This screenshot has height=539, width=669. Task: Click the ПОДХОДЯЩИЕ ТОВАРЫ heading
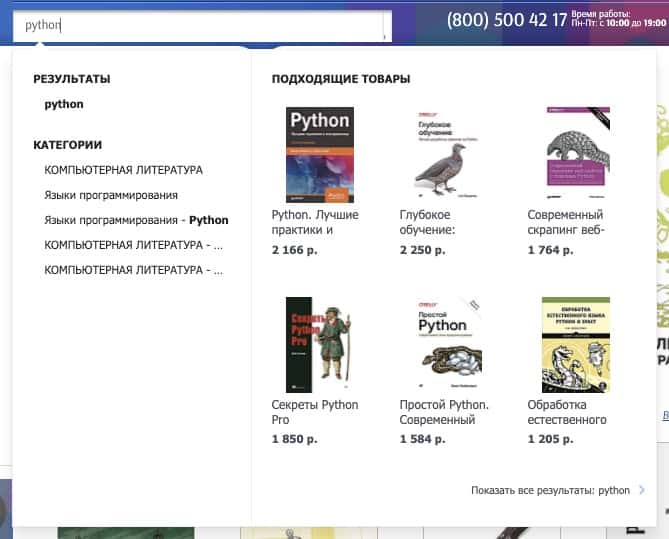[341, 79]
